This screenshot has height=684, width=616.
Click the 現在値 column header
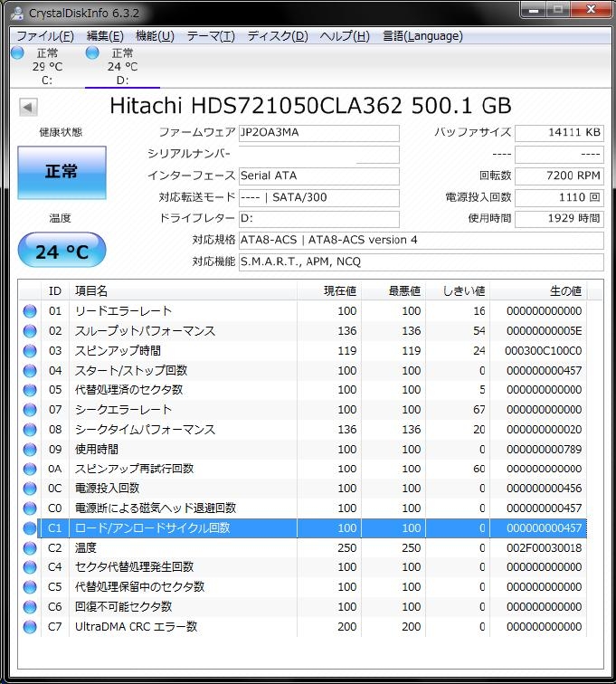click(329, 291)
